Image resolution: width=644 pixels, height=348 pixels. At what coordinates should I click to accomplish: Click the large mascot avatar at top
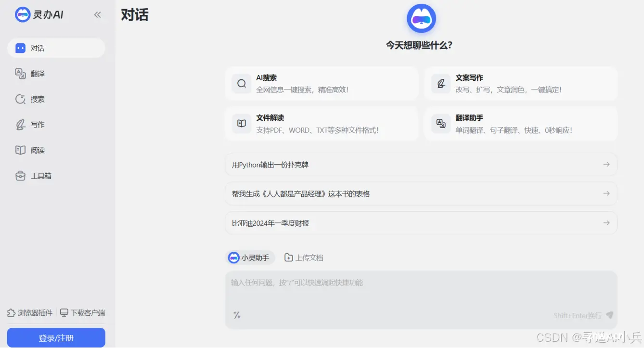click(421, 18)
